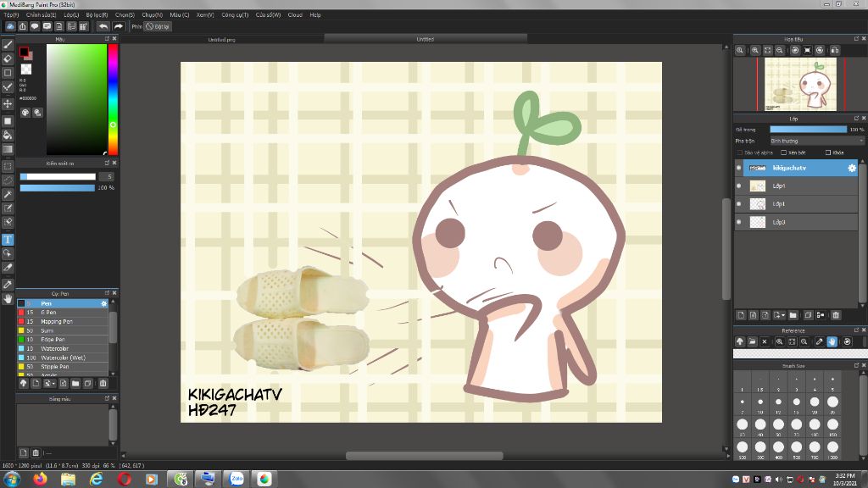868x488 pixels.
Task: Undock the Màu color panel
Action: [x=108, y=39]
